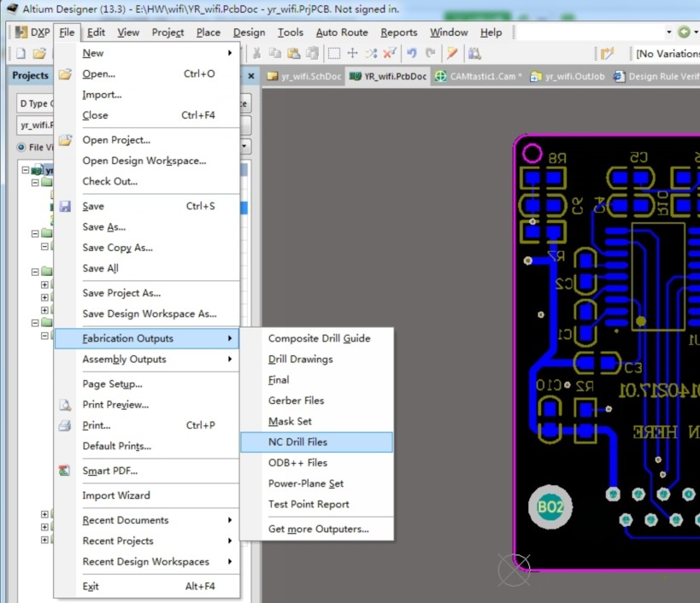This screenshot has height=603, width=700.
Task: Switch to the yr_wifi.SchDoc tab
Action: tap(305, 76)
